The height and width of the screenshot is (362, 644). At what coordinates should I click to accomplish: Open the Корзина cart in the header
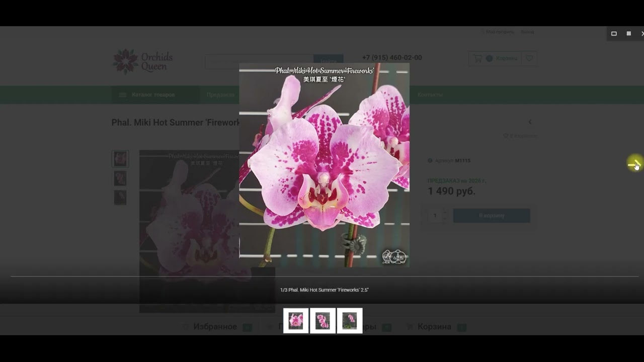pos(495,58)
